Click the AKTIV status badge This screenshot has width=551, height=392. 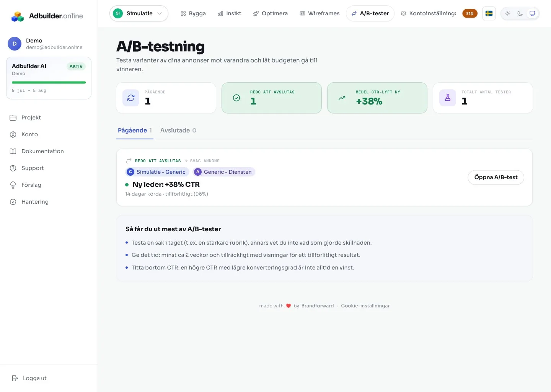76,66
